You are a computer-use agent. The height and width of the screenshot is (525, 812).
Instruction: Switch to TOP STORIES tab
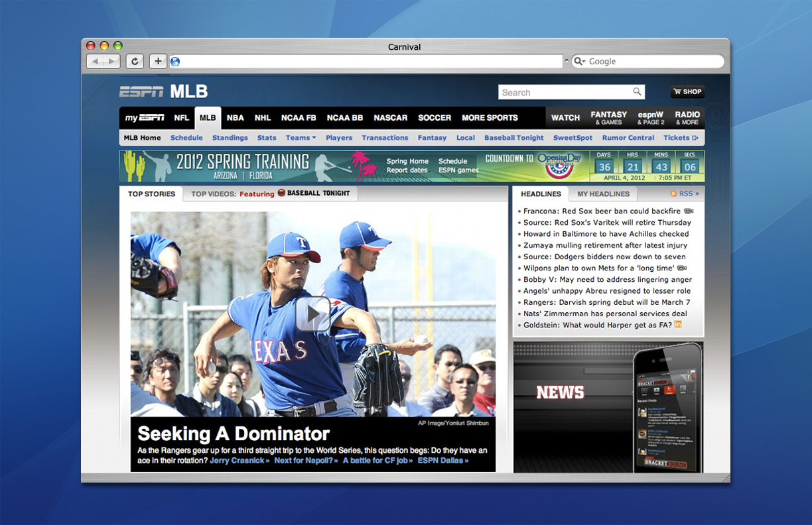[151, 194]
